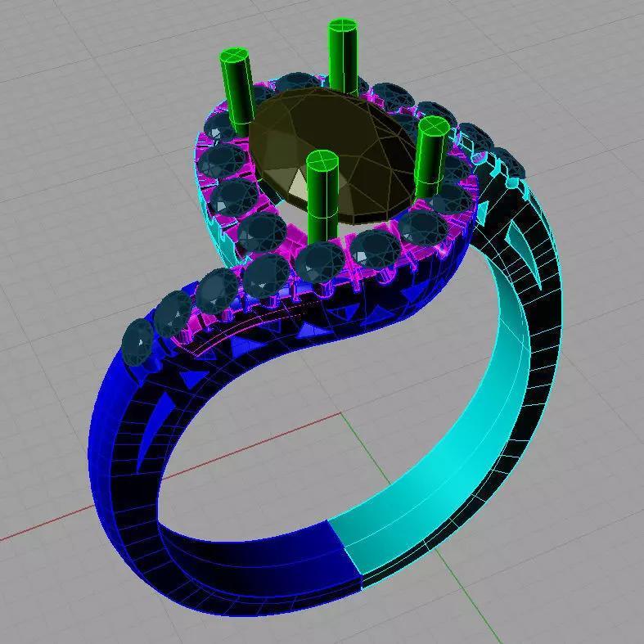Select the green prong on the right of the center stone

click(x=431, y=156)
